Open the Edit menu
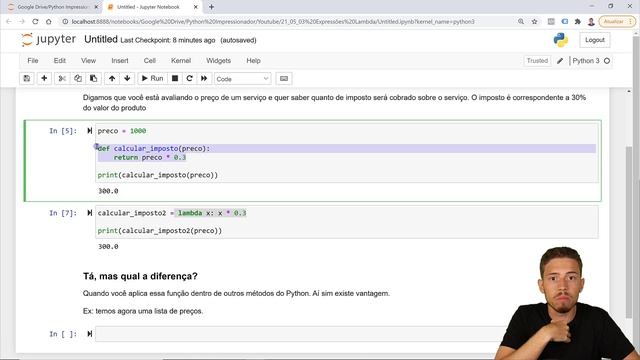Screen dimensions: 640x360 [60, 60]
